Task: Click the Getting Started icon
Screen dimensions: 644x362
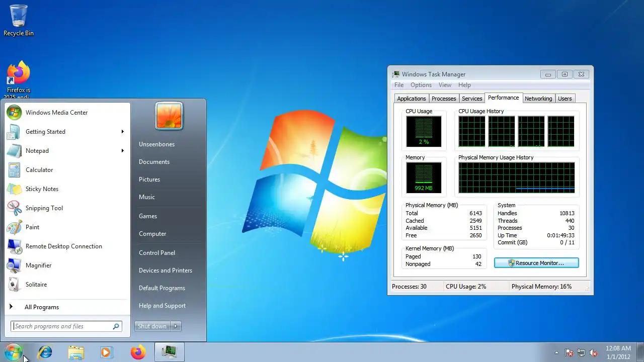Action: pos(14,132)
